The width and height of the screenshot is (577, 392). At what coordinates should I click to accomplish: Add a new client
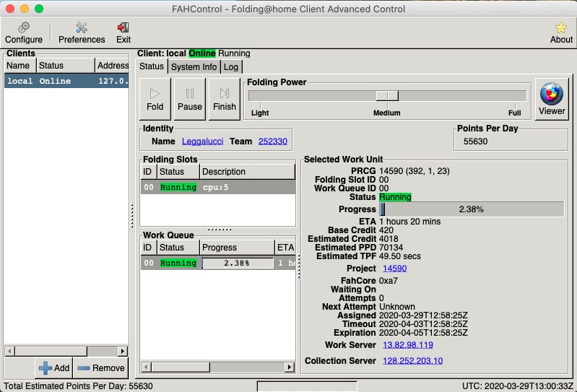coord(54,367)
